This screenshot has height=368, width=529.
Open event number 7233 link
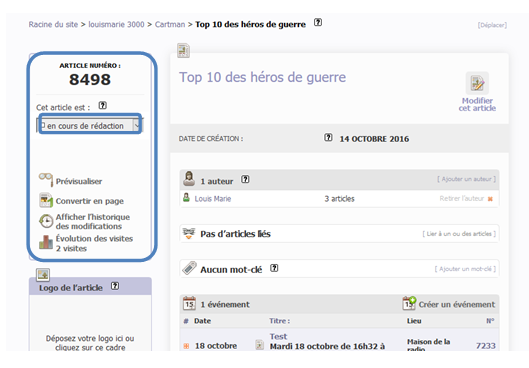click(485, 346)
